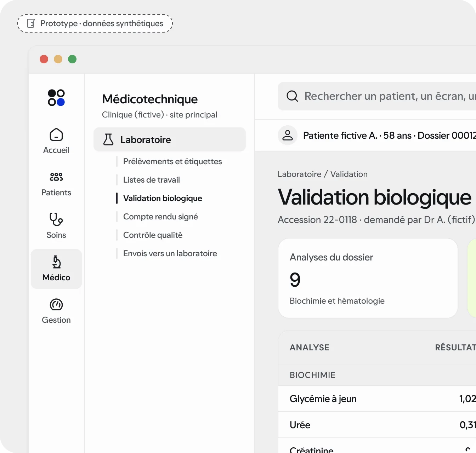This screenshot has width=476, height=453.
Task: Select the BIOCHIMIE group row
Action: pos(377,375)
